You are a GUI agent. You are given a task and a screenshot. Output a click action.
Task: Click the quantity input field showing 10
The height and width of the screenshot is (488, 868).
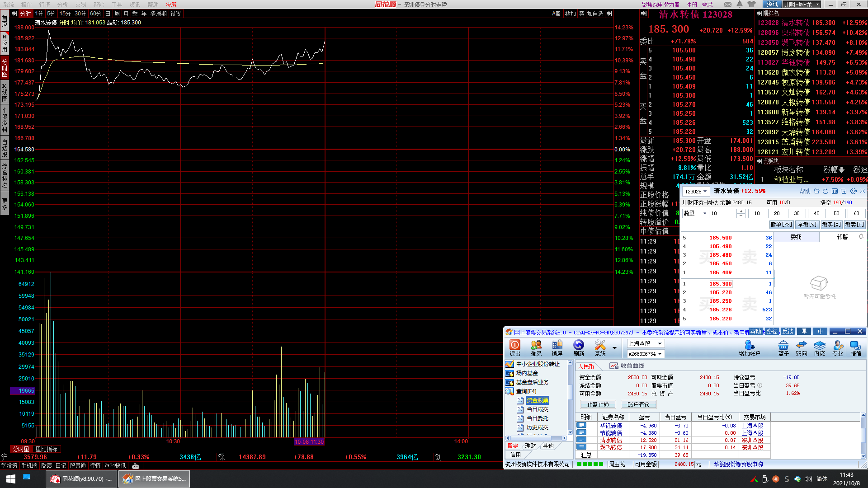tap(723, 213)
